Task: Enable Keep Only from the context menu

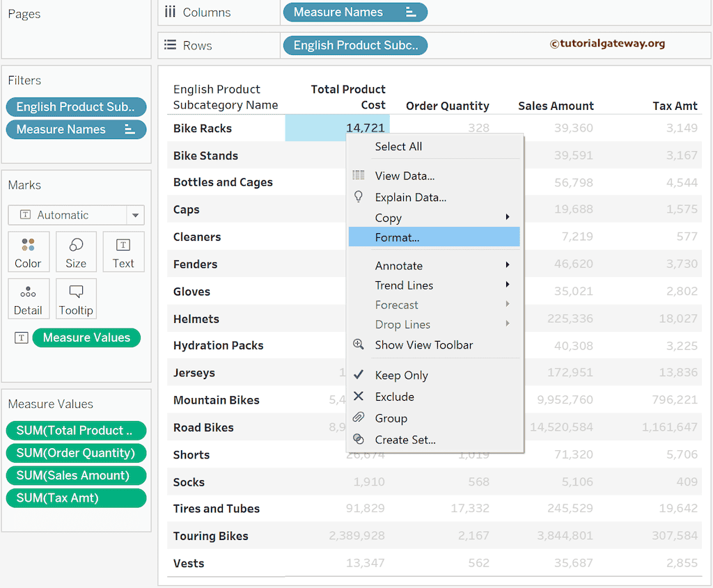Action: pyautogui.click(x=402, y=375)
